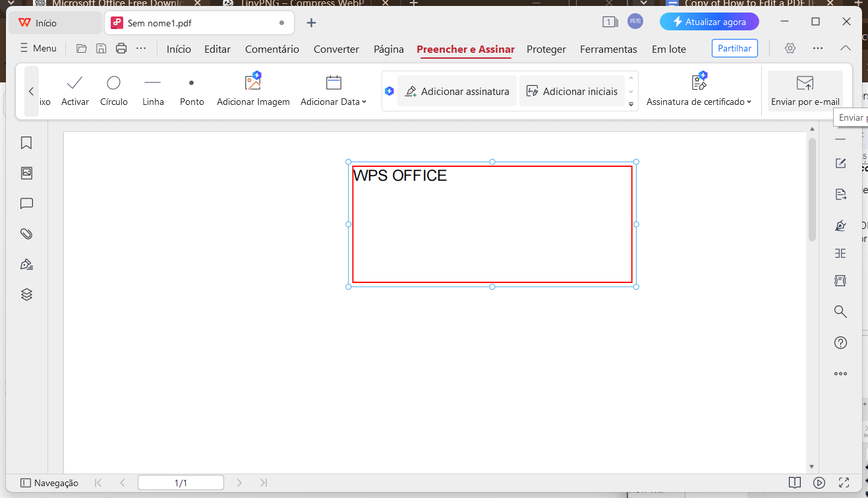Open Adicionar Data dropdown

[x=333, y=91]
